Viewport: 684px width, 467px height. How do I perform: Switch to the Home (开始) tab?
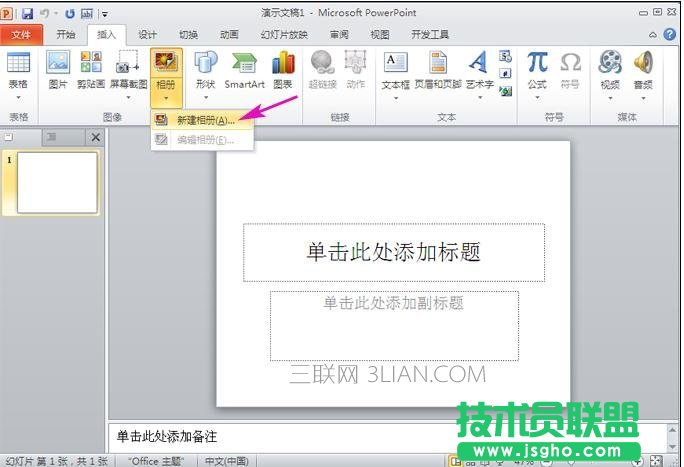[65, 34]
